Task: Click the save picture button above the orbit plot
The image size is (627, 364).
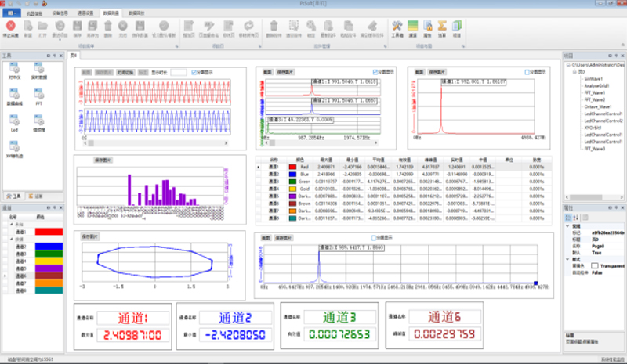Action: coord(89,236)
